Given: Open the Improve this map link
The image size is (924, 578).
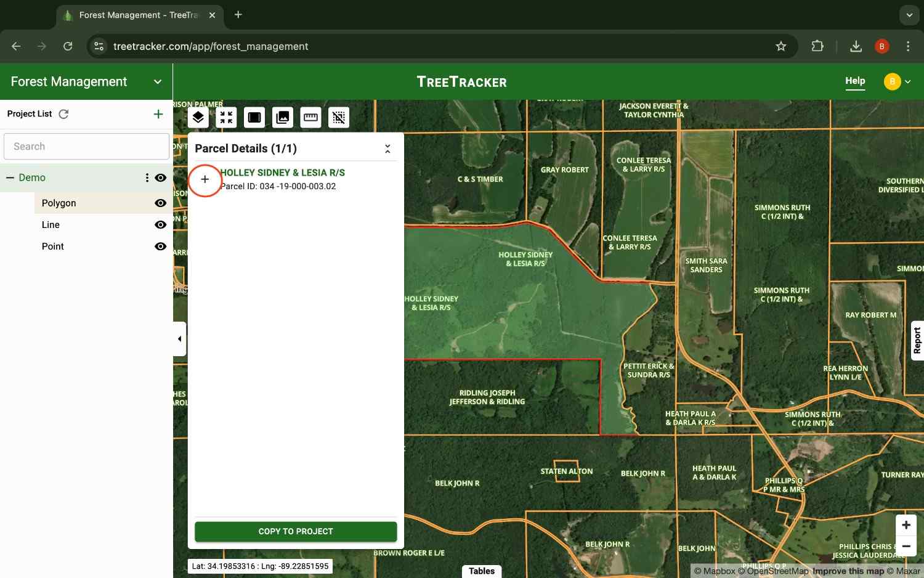Looking at the screenshot, I should (x=848, y=571).
